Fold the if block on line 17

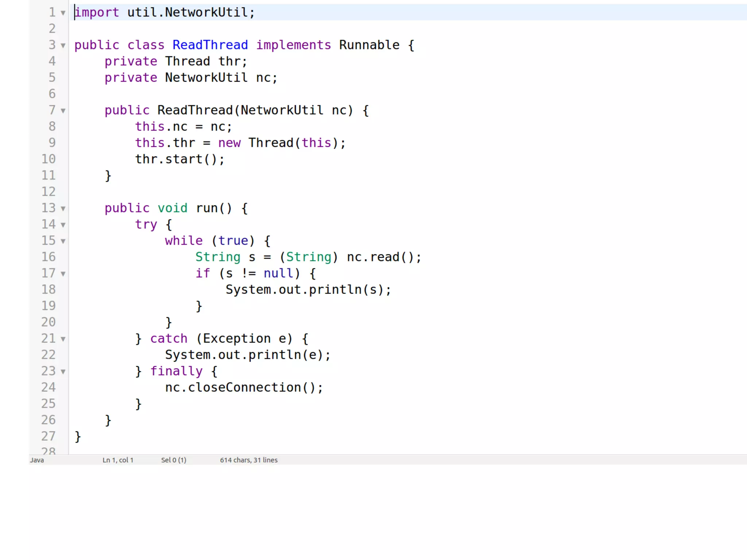click(x=63, y=274)
